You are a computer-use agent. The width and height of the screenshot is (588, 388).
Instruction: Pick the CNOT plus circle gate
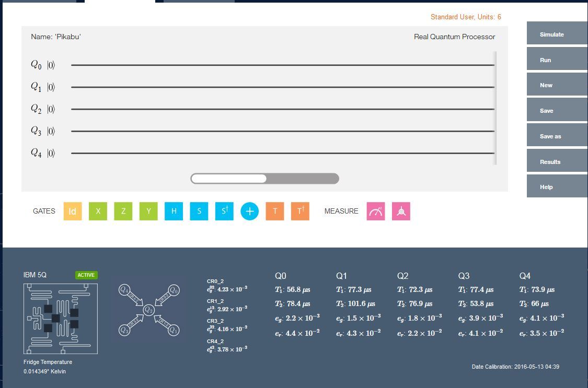[x=250, y=211]
